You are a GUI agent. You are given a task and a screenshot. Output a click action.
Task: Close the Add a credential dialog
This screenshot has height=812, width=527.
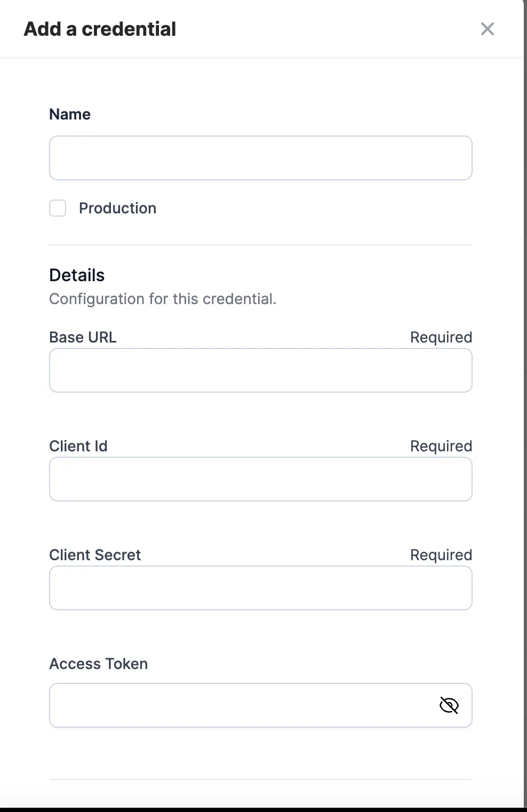(488, 29)
